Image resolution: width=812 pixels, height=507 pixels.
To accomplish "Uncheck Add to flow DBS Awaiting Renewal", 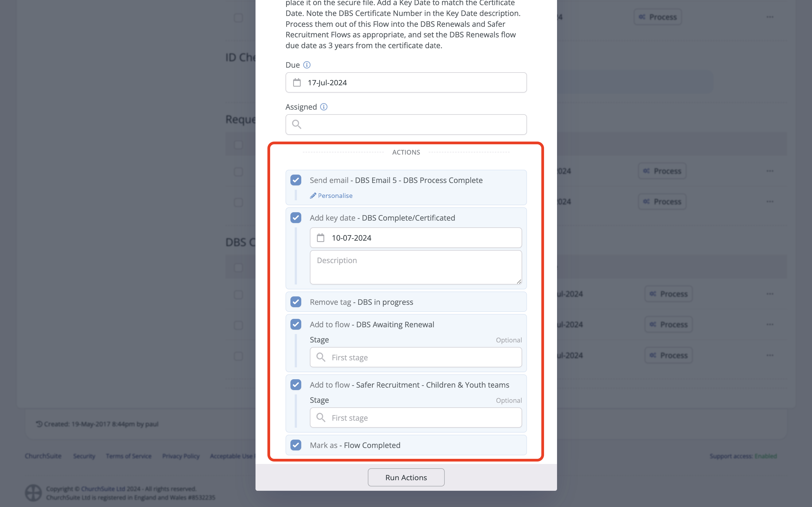I will 296,324.
